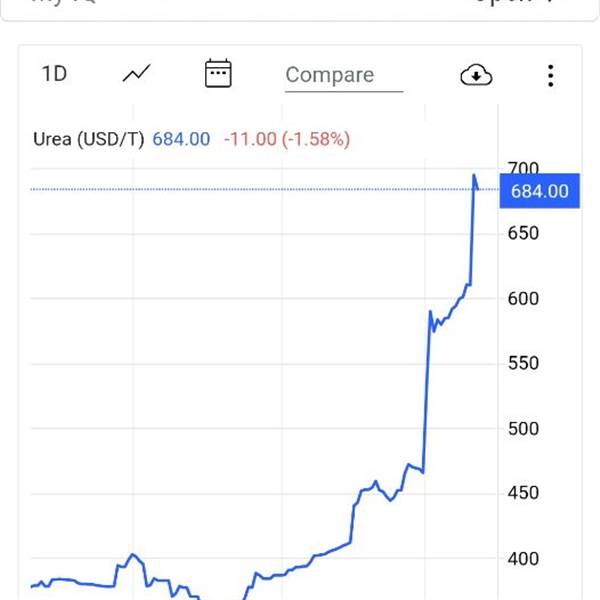Click the blue 684.00 legend price
Image resolution: width=600 pixels, height=600 pixels.
click(x=181, y=139)
